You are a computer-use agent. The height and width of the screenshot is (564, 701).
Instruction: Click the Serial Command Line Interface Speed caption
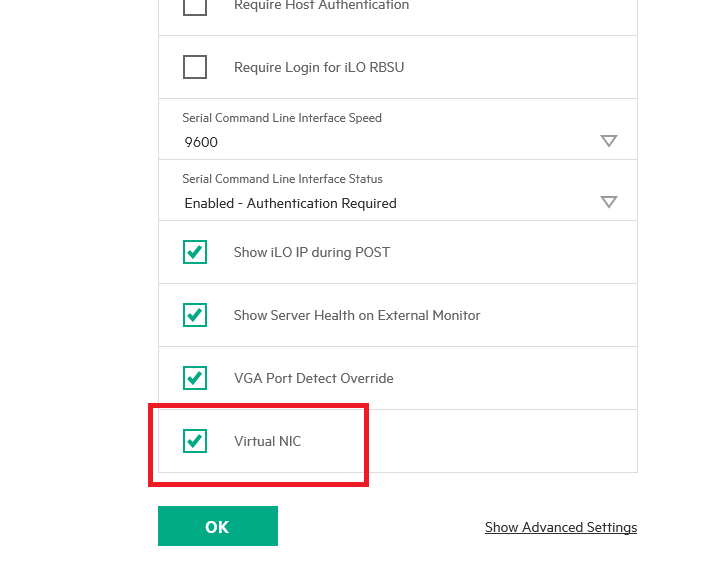[x=282, y=118]
